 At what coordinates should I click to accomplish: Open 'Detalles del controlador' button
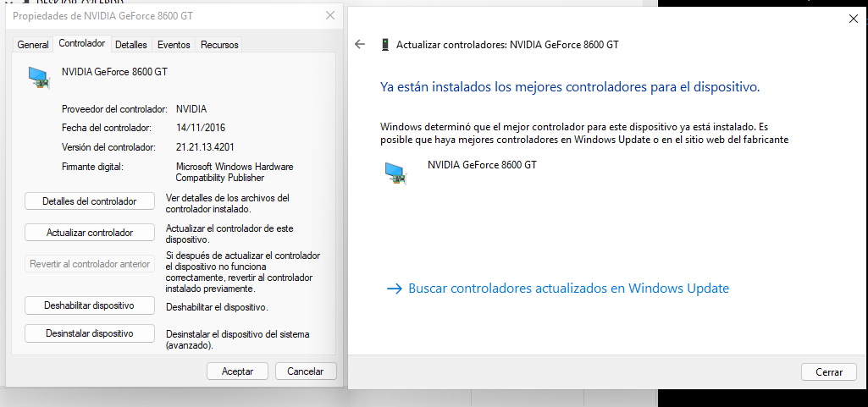90,201
